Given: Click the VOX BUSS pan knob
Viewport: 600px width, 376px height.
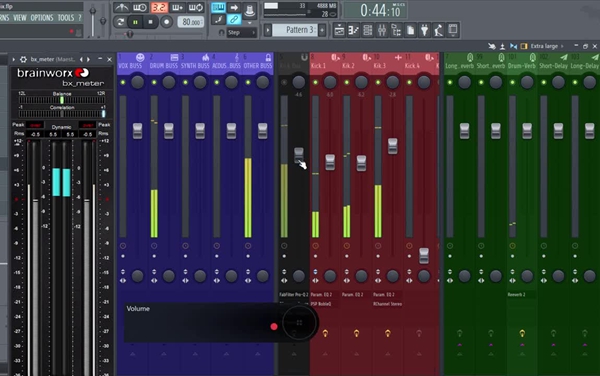Looking at the screenshot, I should click(137, 82).
